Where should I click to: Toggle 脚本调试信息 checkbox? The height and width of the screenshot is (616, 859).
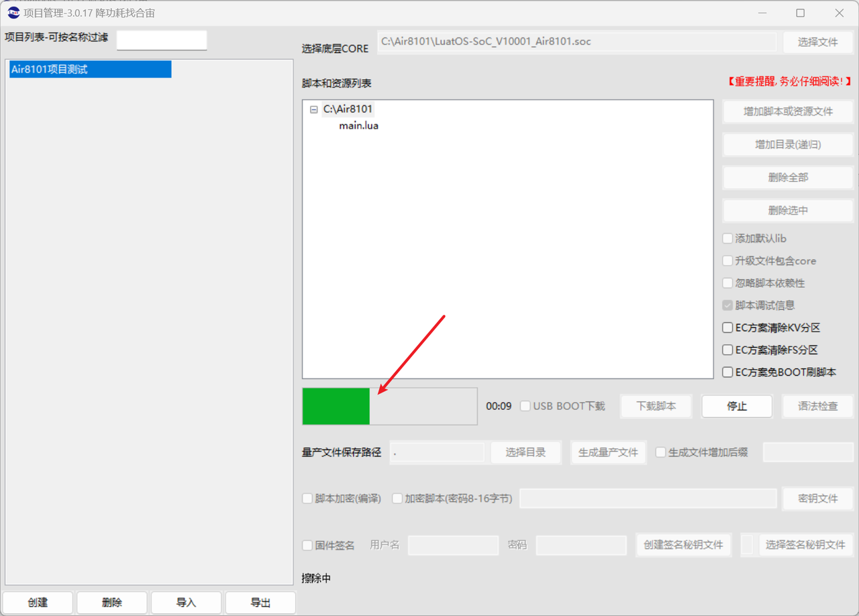tap(727, 305)
